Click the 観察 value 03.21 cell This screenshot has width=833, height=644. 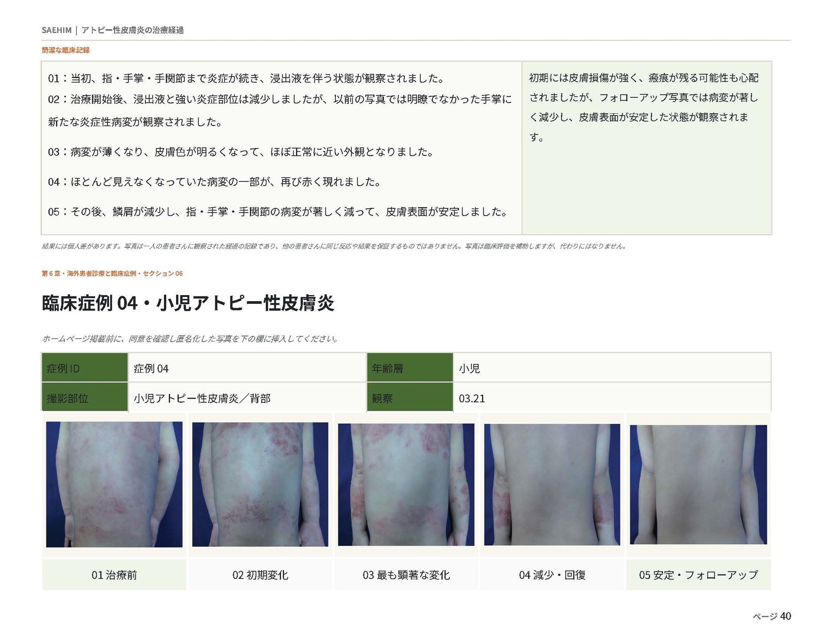(612, 398)
